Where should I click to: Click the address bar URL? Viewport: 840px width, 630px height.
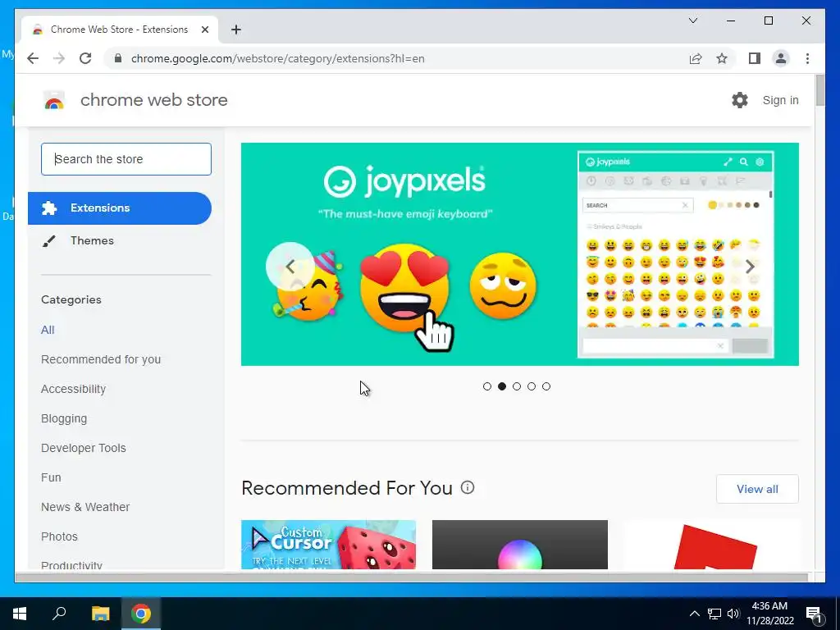[x=277, y=58]
